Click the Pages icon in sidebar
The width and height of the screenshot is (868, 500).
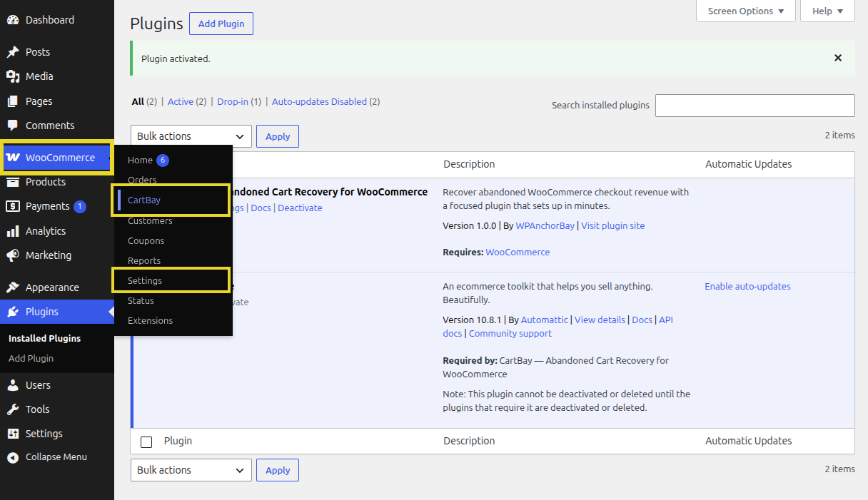pyautogui.click(x=13, y=101)
